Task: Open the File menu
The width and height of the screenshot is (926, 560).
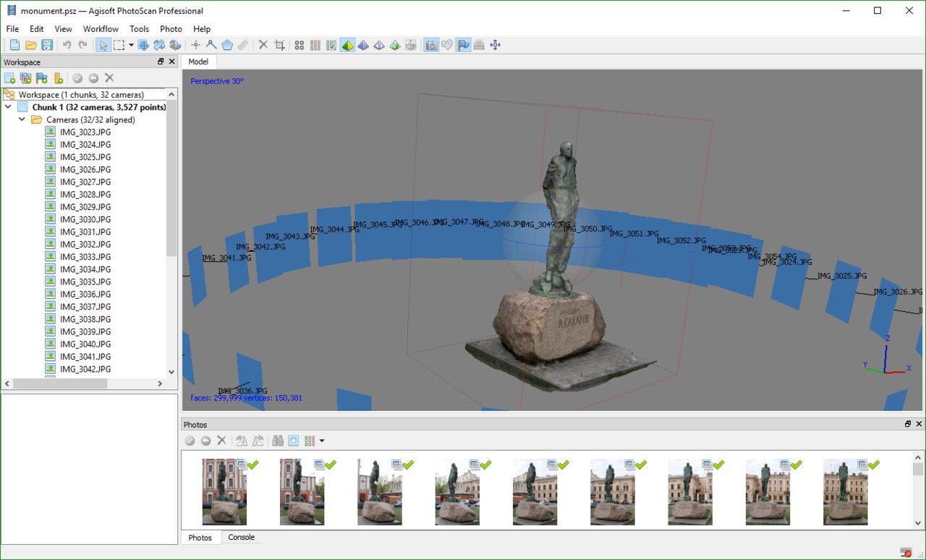Action: tap(12, 29)
